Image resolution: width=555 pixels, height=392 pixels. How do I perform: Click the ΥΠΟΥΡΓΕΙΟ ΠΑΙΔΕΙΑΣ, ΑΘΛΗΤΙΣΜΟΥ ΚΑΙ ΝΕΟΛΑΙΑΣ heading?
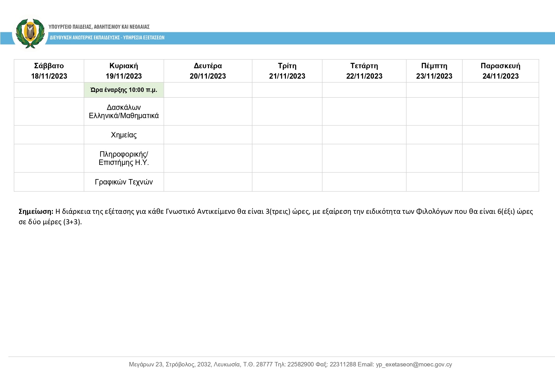pos(99,27)
